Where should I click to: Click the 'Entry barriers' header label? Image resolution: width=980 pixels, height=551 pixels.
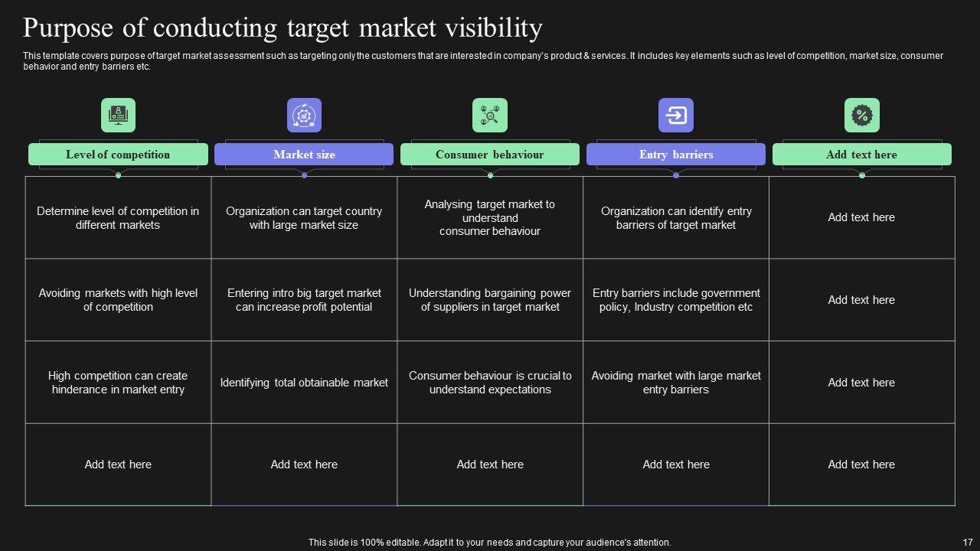pyautogui.click(x=676, y=155)
